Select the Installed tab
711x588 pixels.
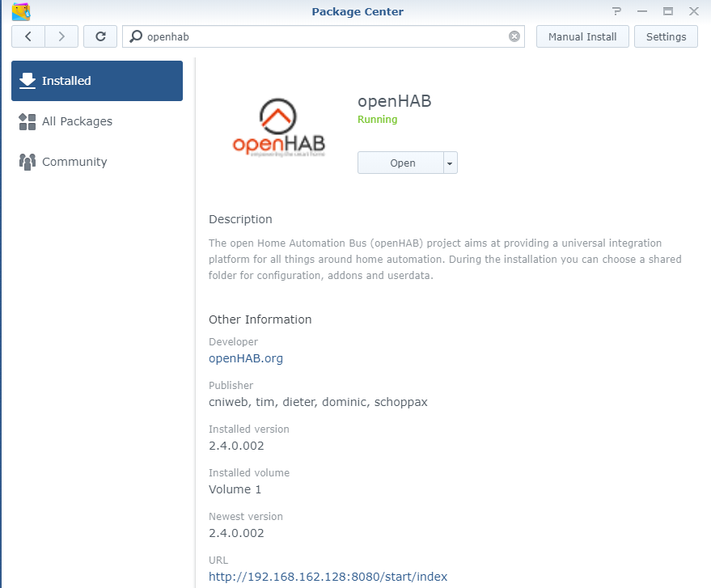(x=97, y=81)
